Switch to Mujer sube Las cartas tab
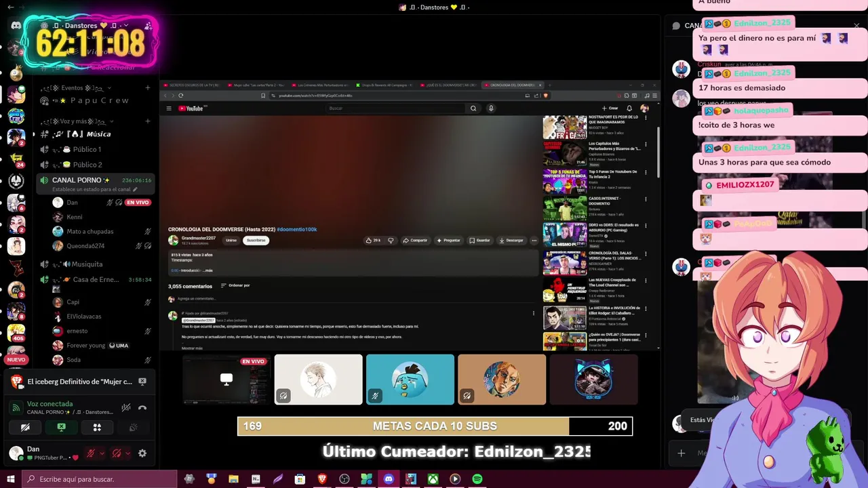Viewport: 868px width, 488px height. point(256,85)
